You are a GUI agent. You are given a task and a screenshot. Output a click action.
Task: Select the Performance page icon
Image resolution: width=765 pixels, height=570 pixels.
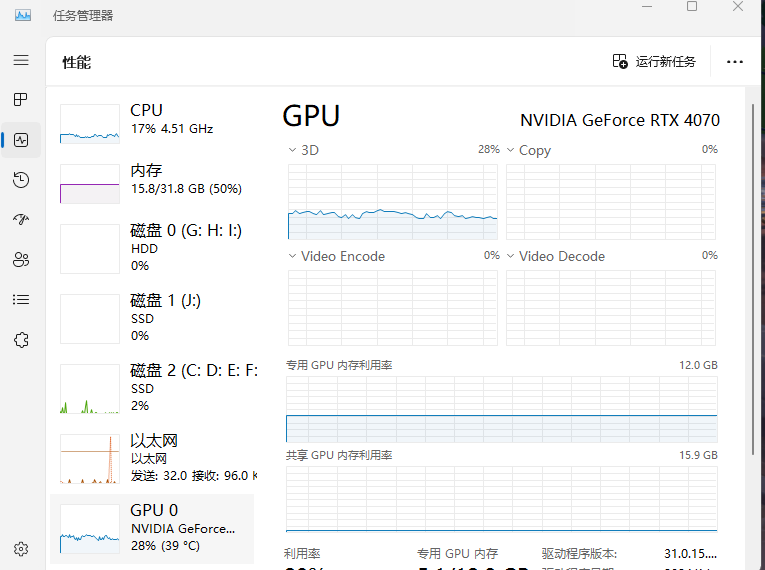(21, 140)
